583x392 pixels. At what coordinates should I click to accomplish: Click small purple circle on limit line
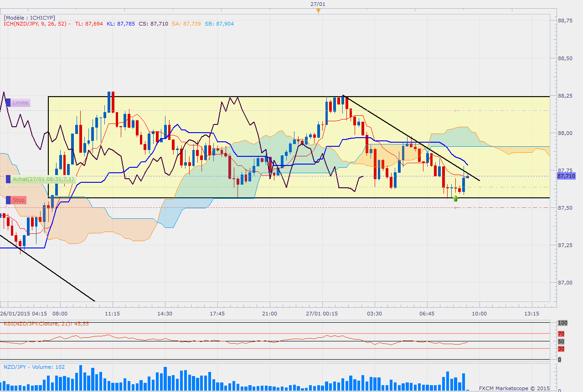click(455, 110)
